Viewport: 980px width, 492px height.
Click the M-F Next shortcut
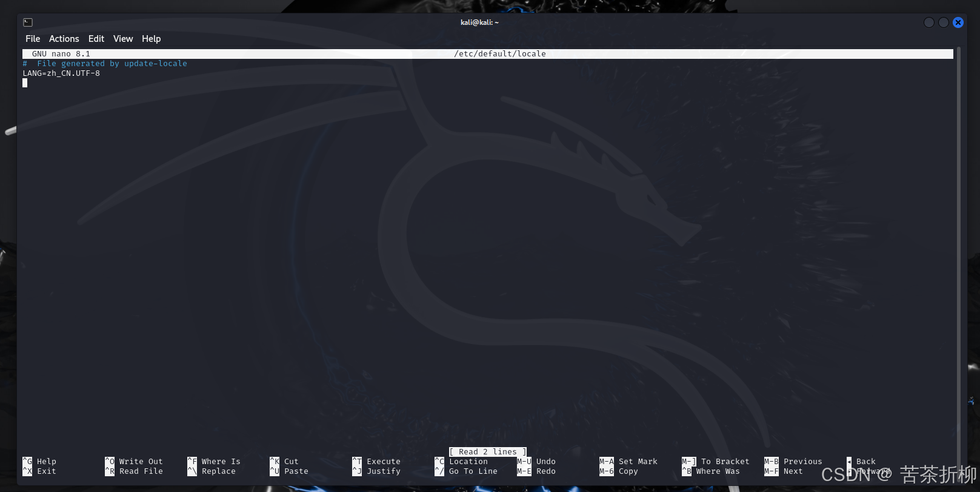[784, 471]
